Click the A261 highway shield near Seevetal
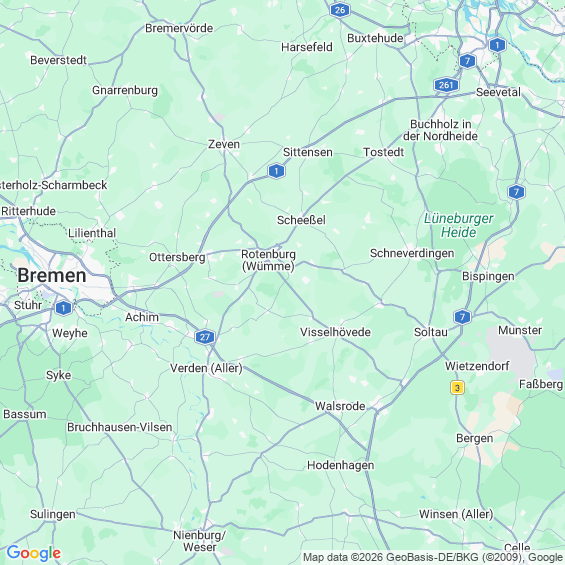 pyautogui.click(x=446, y=85)
